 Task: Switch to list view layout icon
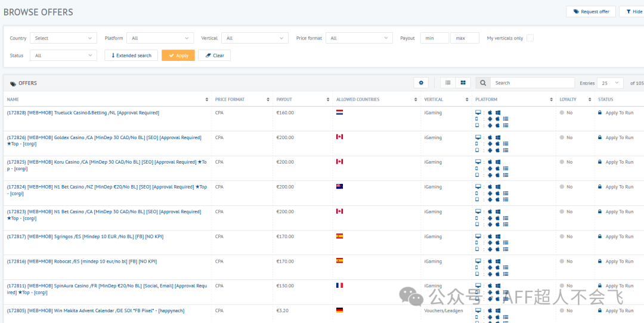point(448,83)
